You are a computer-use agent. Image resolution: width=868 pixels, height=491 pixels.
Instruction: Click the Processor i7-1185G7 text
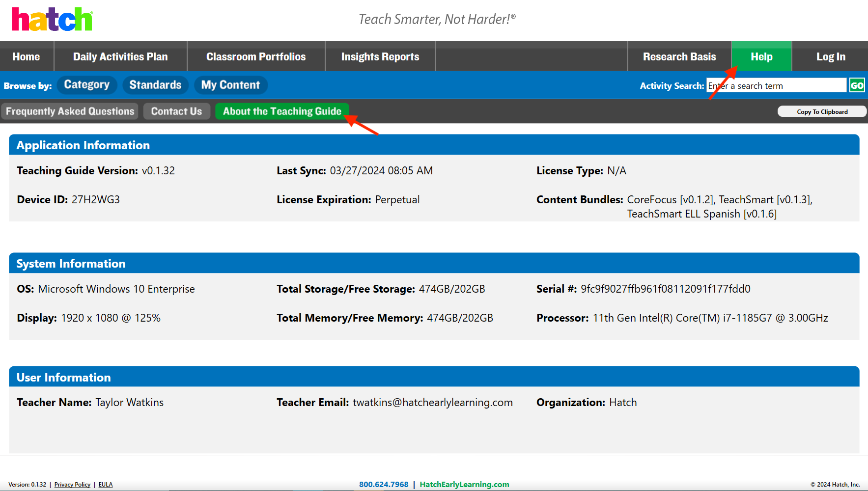710,318
